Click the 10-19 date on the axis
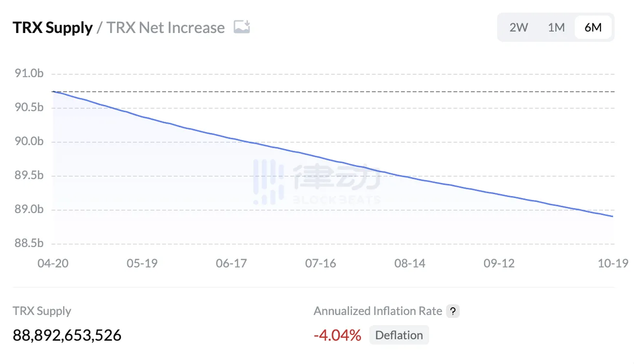Screen dimensions: 634x364 tap(614, 263)
